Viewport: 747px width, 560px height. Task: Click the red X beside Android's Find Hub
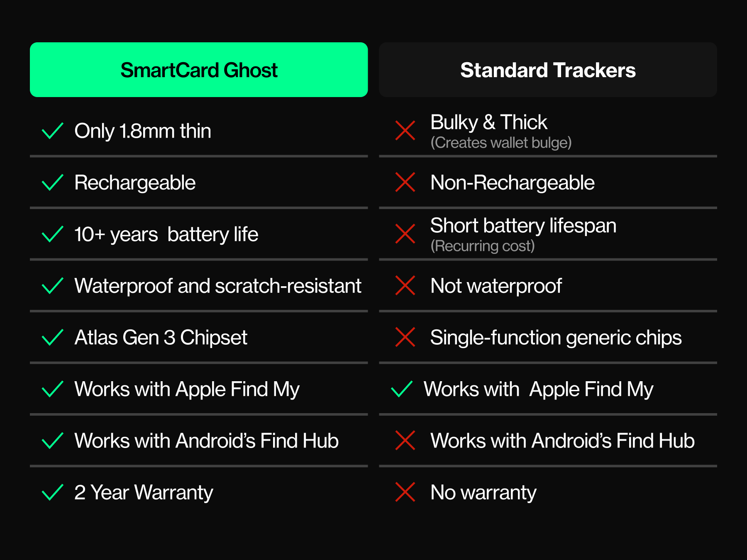coord(405,441)
